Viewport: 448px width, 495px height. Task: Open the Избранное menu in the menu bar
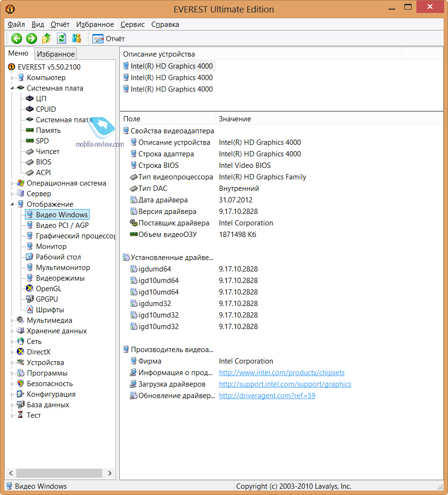[x=95, y=24]
